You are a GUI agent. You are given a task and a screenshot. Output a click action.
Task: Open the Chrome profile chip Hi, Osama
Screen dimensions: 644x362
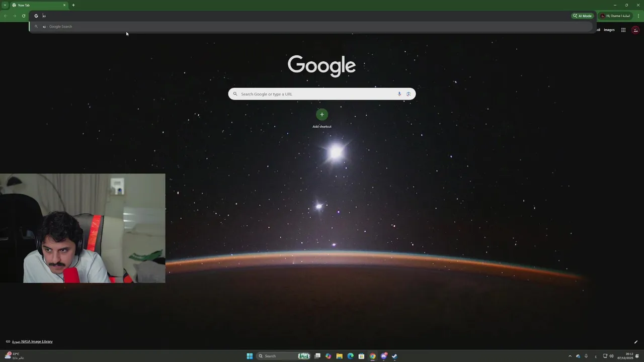pyautogui.click(x=615, y=16)
